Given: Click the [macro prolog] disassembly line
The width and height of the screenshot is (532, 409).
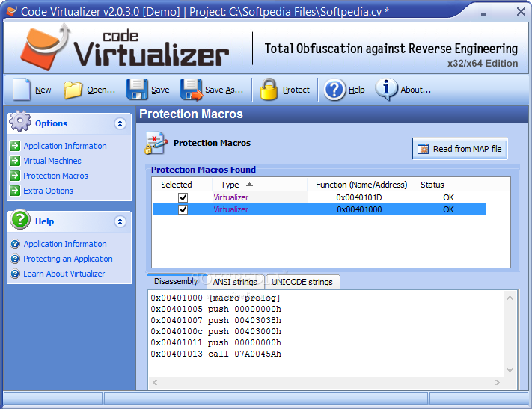Looking at the screenshot, I should pyautogui.click(x=215, y=298).
